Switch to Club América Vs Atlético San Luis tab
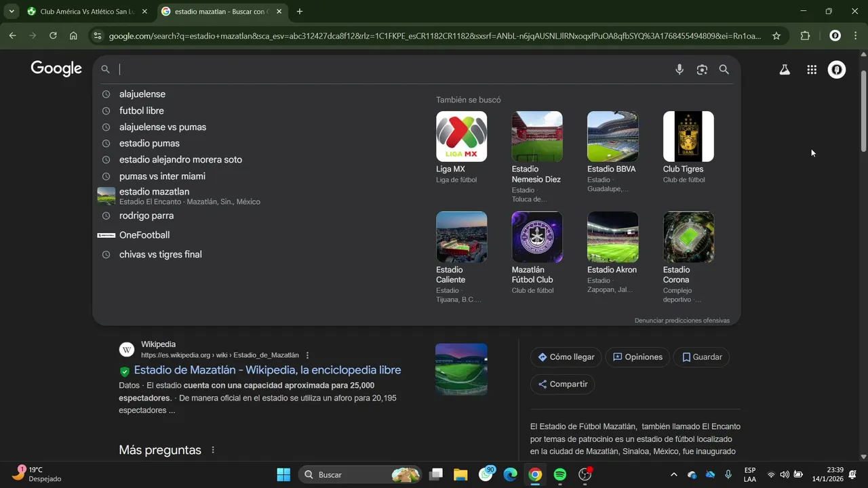Viewport: 868px width, 488px height. pyautogui.click(x=88, y=12)
